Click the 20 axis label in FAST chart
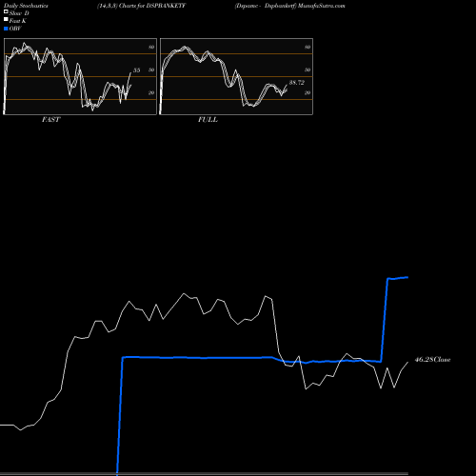The height and width of the screenshot is (476, 476). click(x=151, y=92)
